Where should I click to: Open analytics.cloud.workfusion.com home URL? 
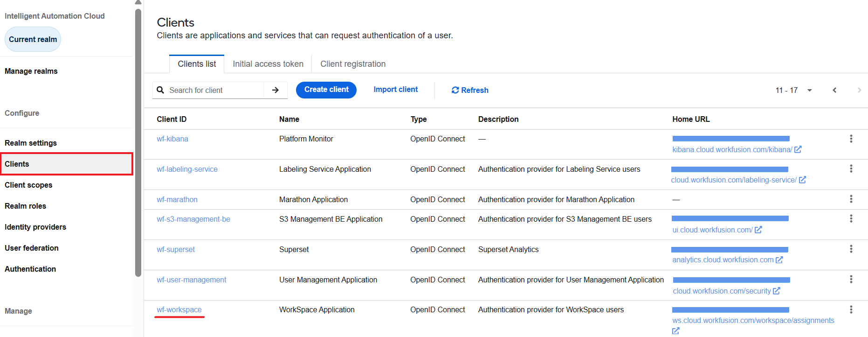(x=723, y=260)
